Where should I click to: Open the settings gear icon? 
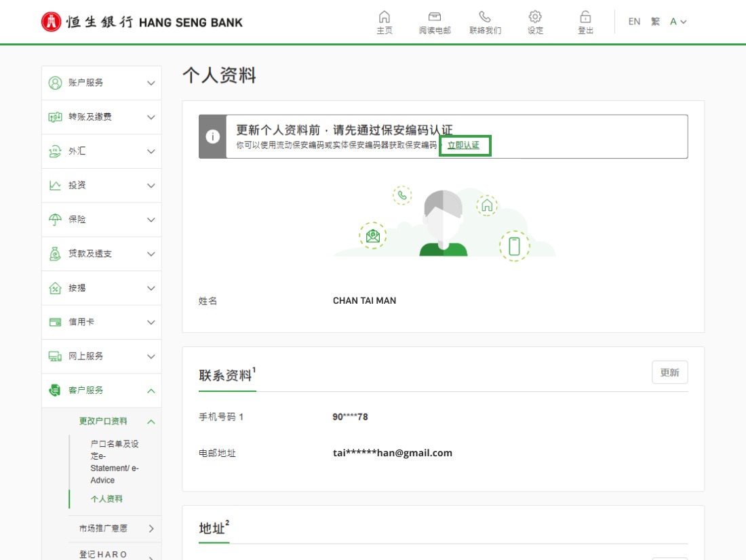pyautogui.click(x=535, y=17)
